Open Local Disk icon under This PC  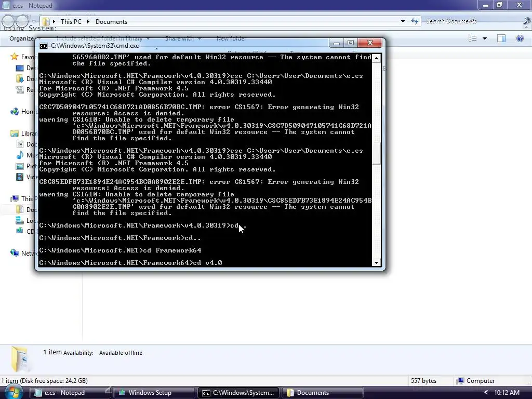(x=20, y=220)
